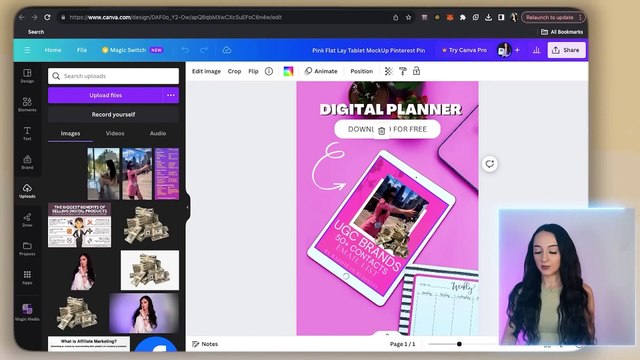Click the Animate button
Image resolution: width=640 pixels, height=360 pixels.
coord(321,71)
